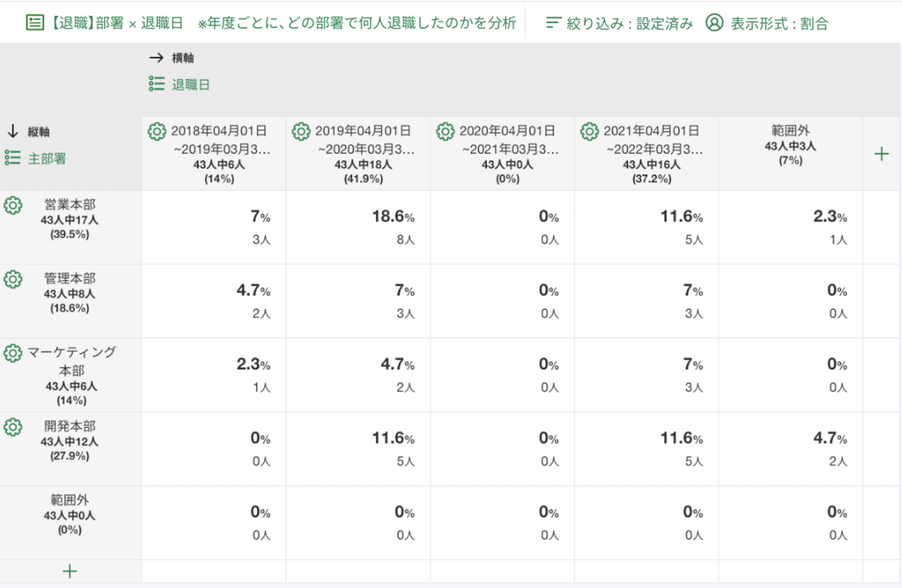Add a new column with plus icon
The height and width of the screenshot is (588, 902).
(x=881, y=154)
